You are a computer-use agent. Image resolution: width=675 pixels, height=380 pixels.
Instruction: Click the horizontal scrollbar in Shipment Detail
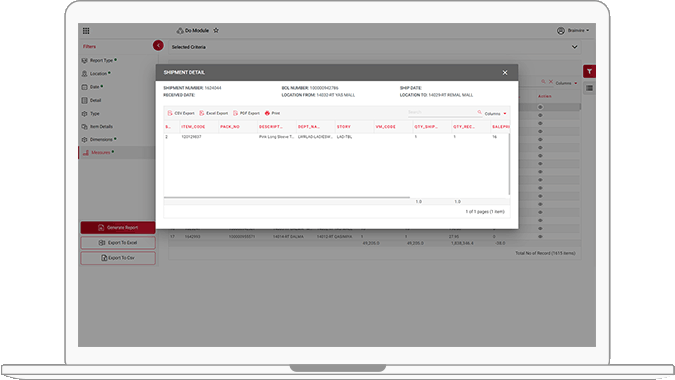point(287,198)
